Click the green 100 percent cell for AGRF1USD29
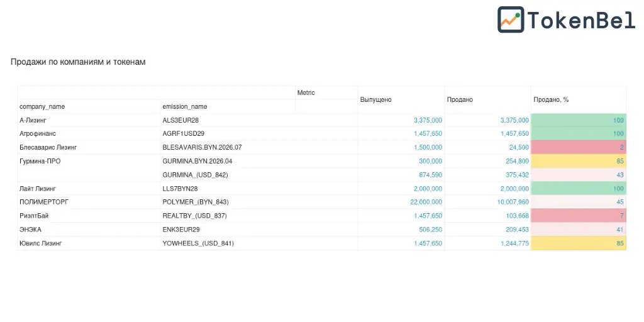This screenshot has height=322, width=644. coord(578,134)
